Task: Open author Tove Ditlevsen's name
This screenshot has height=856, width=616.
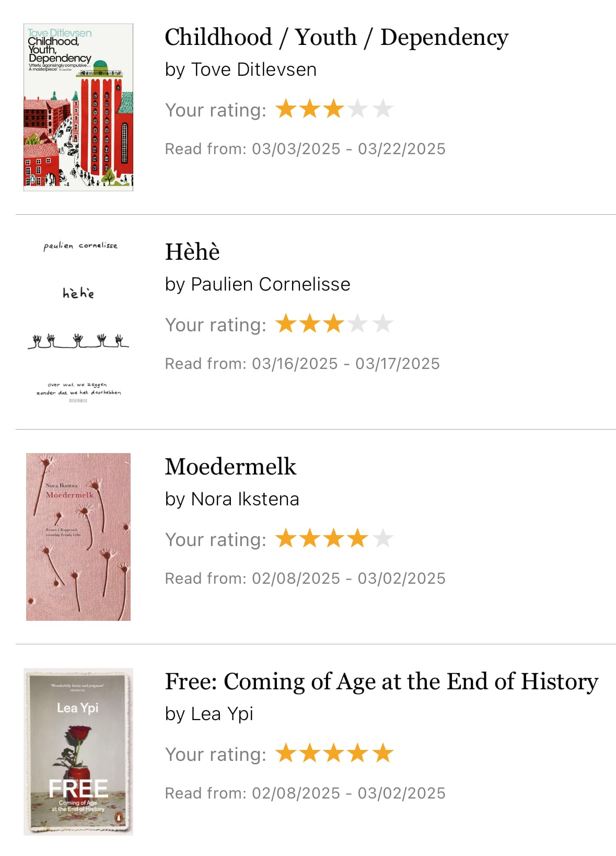Action: [254, 70]
